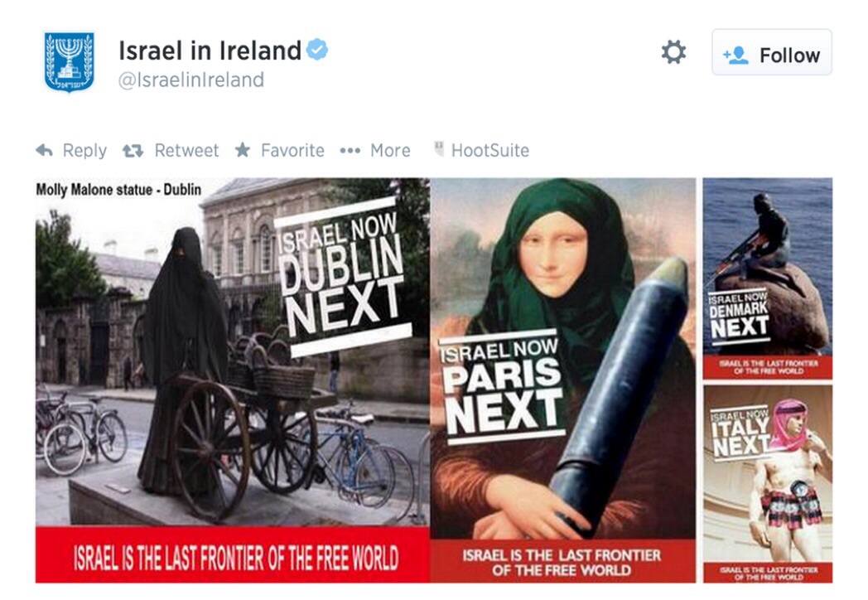Click the blue verified badge icon
Image resolution: width=868 pixels, height=600 pixels.
317,49
